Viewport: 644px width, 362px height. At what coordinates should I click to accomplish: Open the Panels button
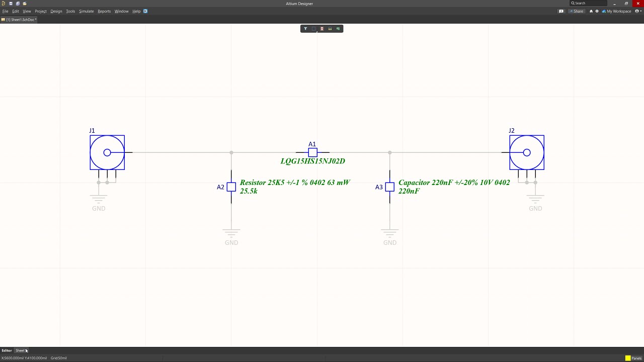click(636, 358)
